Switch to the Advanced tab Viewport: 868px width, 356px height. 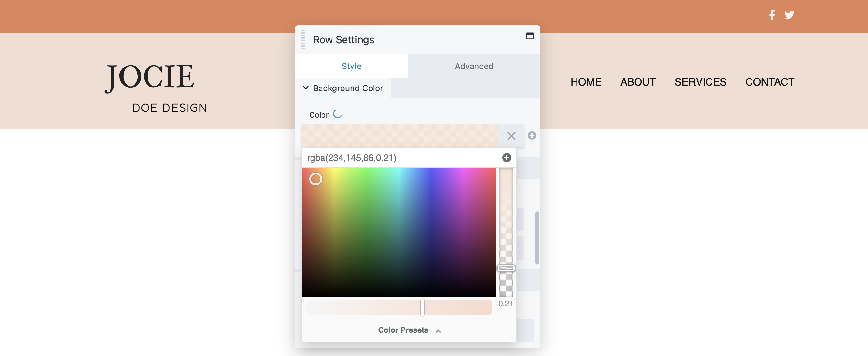[x=474, y=66]
